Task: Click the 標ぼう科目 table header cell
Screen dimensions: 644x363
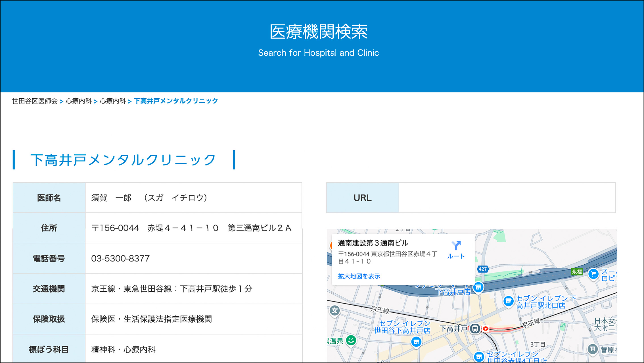Action: (x=49, y=349)
